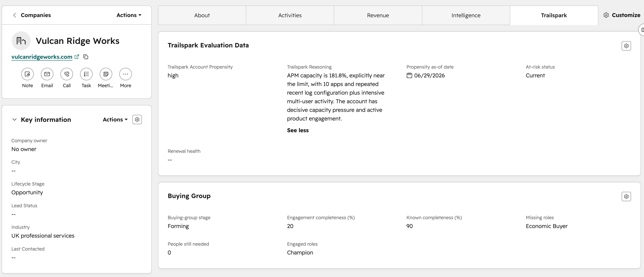The width and height of the screenshot is (644, 277).
Task: Collapse the Key information section
Action: [15, 119]
